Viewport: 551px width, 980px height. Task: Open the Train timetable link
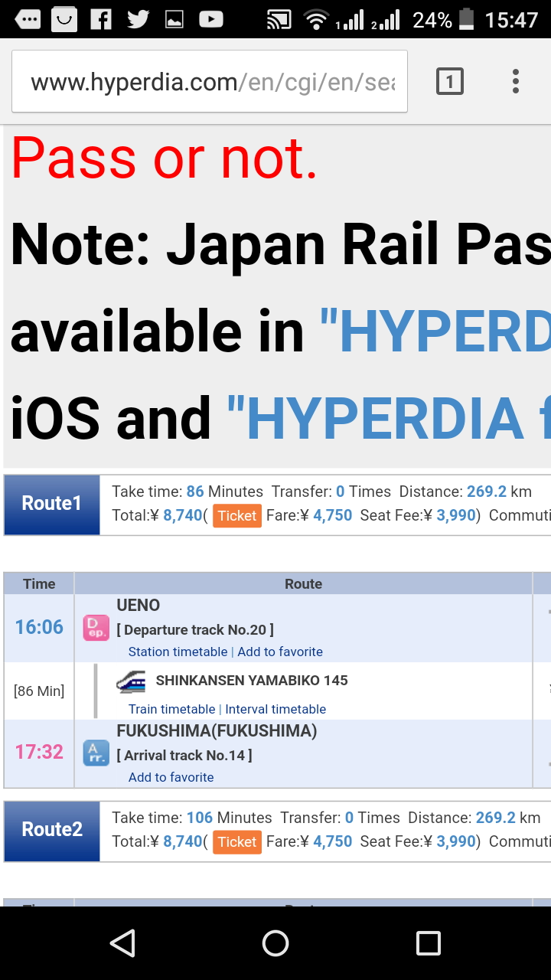click(x=171, y=709)
